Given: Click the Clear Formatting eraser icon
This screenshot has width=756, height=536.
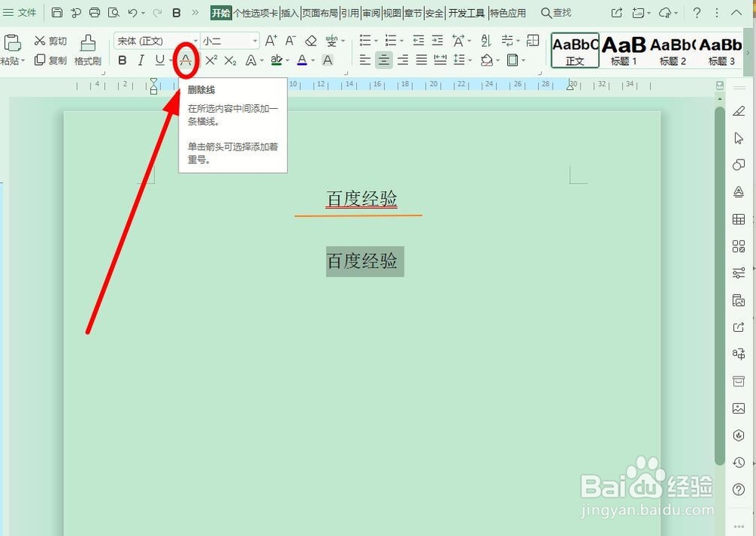Looking at the screenshot, I should pyautogui.click(x=311, y=41).
